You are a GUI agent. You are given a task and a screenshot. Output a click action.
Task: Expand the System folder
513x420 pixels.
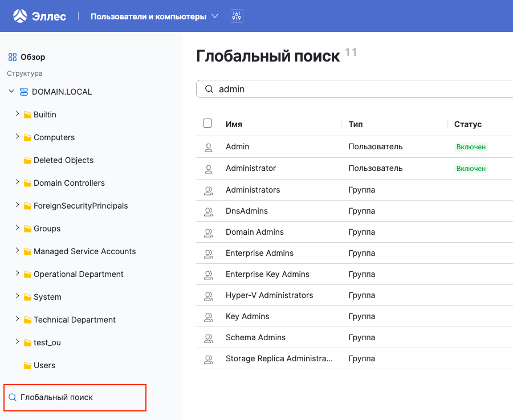point(17,296)
